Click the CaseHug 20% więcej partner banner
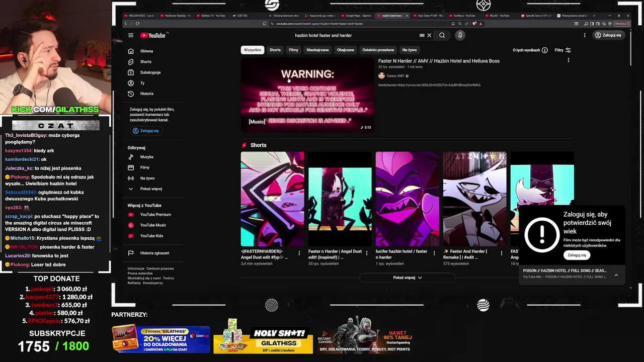The width and height of the screenshot is (644, 362). [x=161, y=339]
